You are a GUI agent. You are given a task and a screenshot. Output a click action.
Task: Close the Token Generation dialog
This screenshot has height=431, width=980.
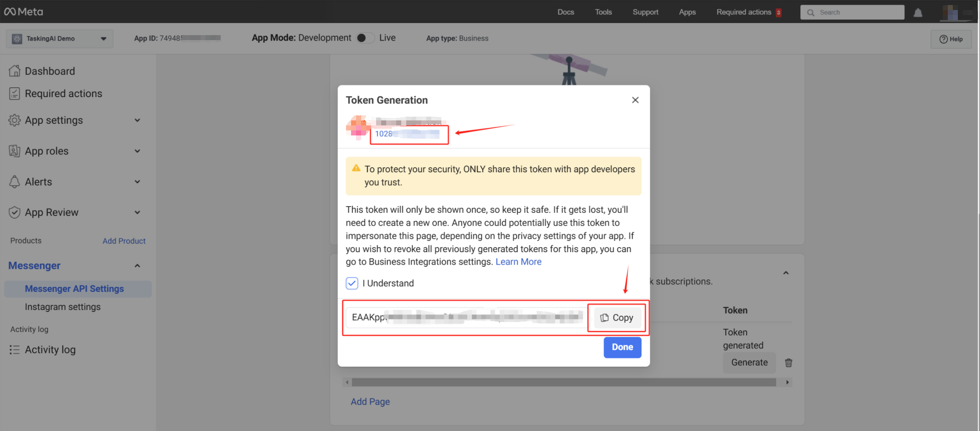point(635,100)
